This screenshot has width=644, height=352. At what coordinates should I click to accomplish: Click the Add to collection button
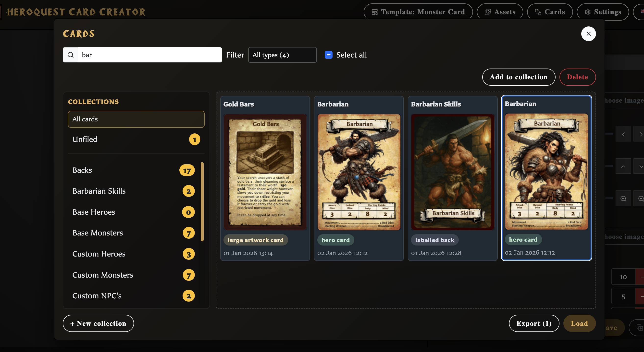(519, 77)
